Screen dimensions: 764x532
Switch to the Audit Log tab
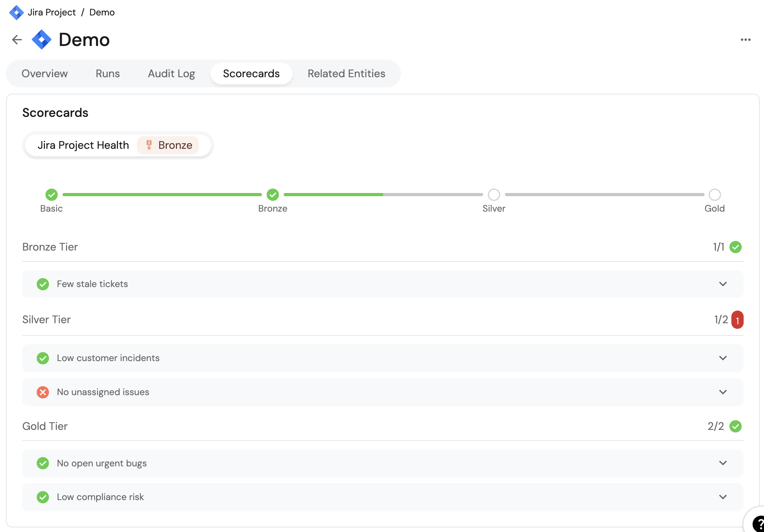171,73
